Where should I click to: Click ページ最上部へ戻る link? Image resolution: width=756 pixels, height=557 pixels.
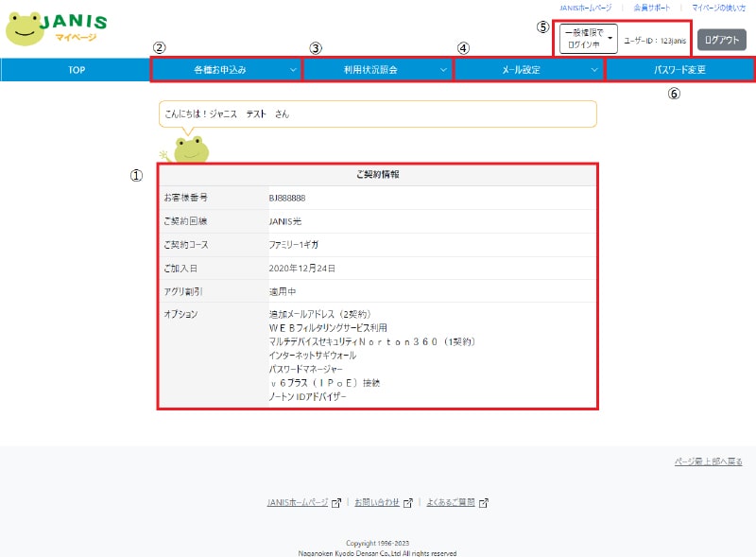tap(708, 461)
